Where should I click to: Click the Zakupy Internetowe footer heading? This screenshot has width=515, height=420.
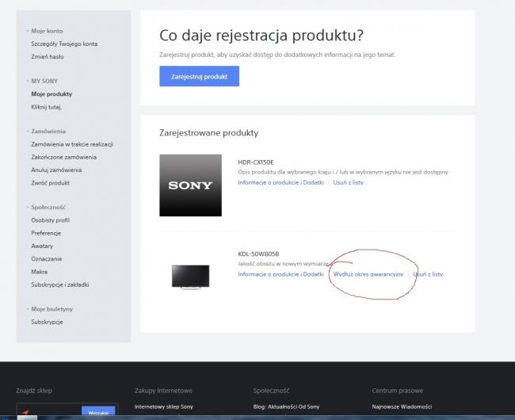point(163,391)
